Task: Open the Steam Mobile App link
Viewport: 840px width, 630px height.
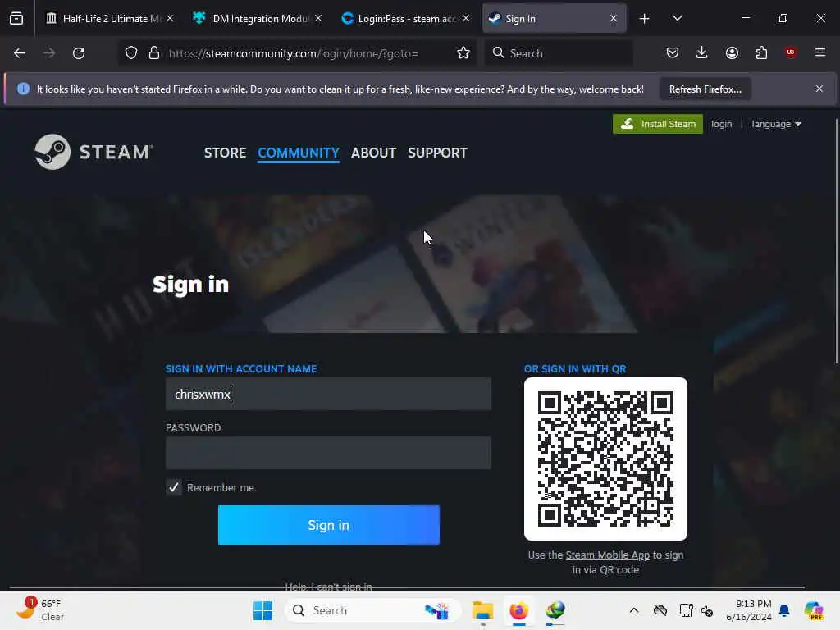Action: (x=608, y=555)
